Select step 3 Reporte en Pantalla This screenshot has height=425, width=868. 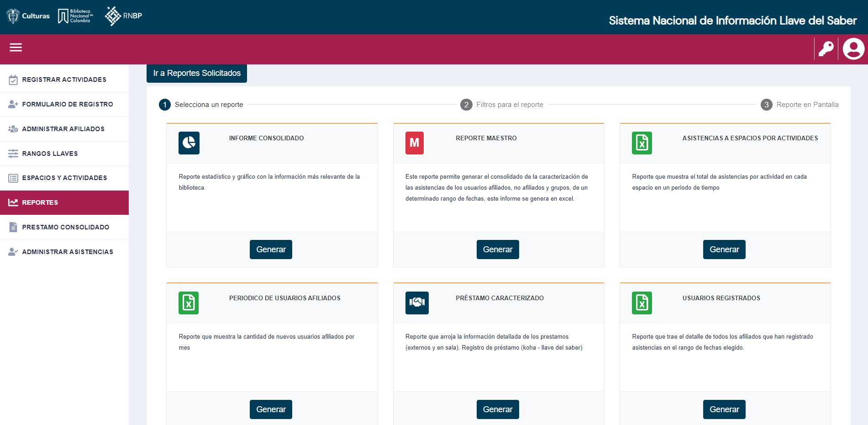[800, 105]
